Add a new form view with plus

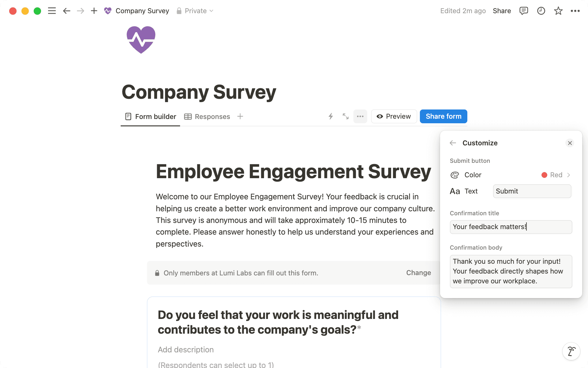240,116
